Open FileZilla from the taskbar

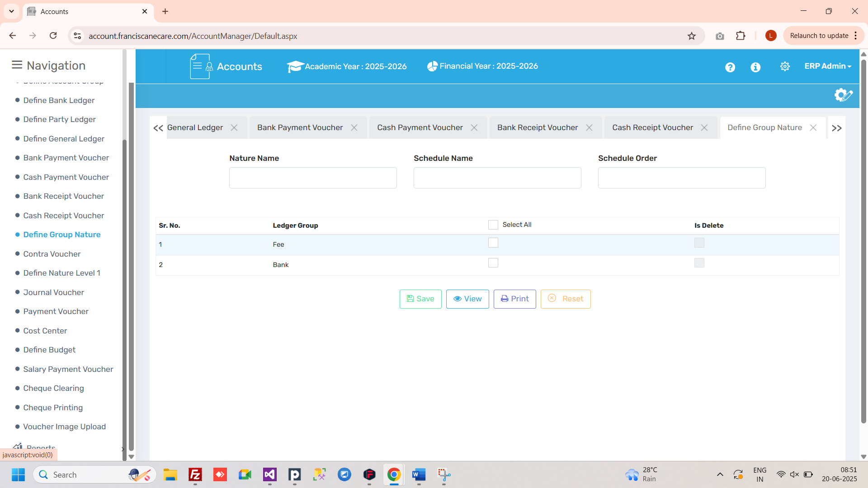click(x=195, y=474)
